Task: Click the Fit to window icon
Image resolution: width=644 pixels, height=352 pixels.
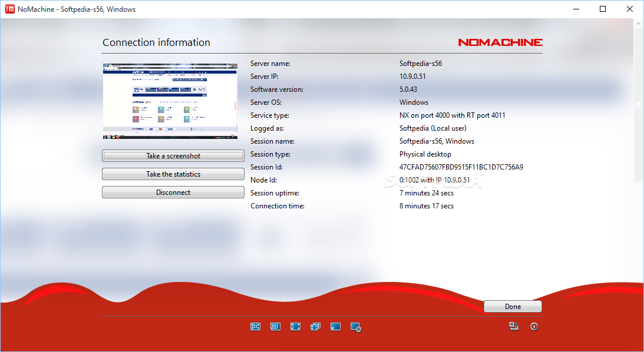Action: pyautogui.click(x=256, y=327)
